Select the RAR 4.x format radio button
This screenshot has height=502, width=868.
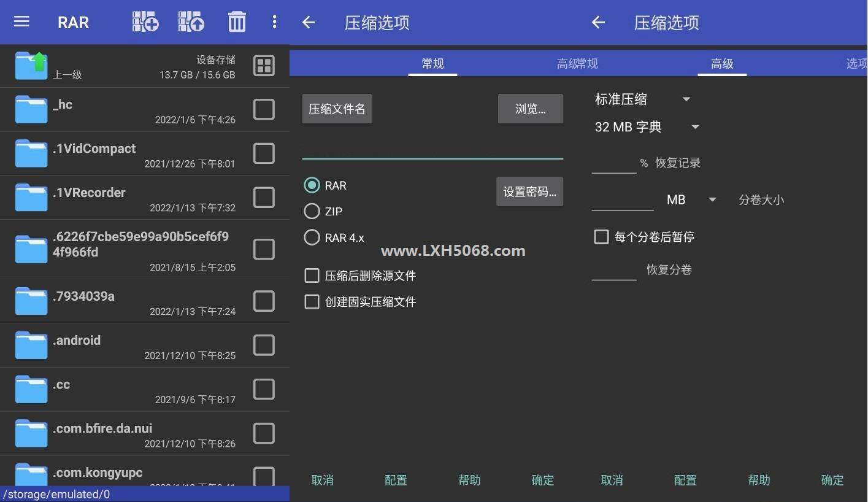[x=312, y=237]
